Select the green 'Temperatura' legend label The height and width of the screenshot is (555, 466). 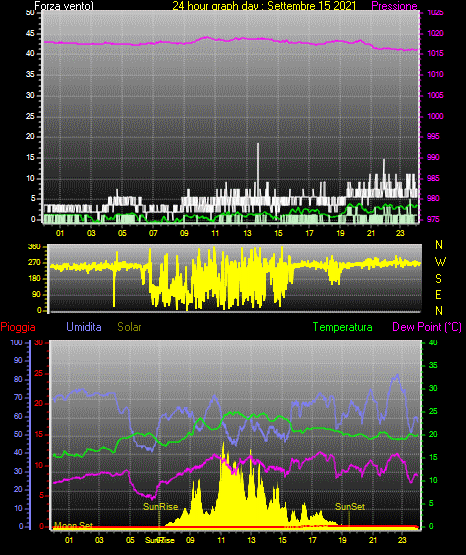(x=342, y=327)
